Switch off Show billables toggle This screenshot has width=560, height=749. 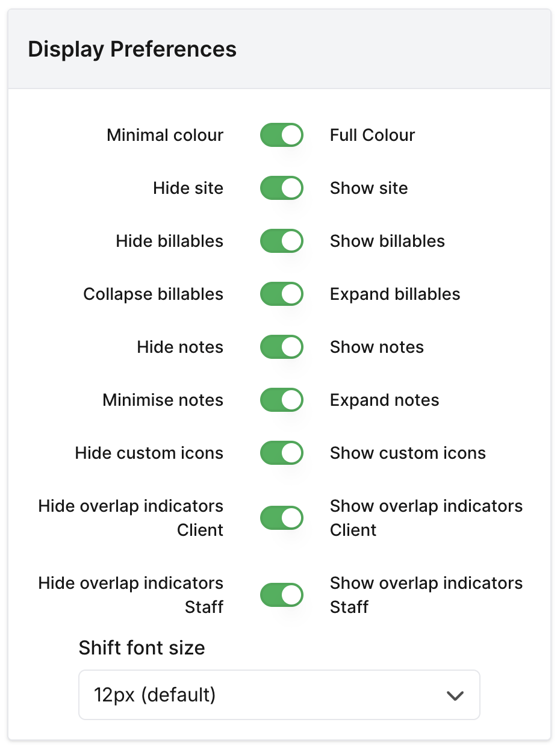(x=281, y=241)
